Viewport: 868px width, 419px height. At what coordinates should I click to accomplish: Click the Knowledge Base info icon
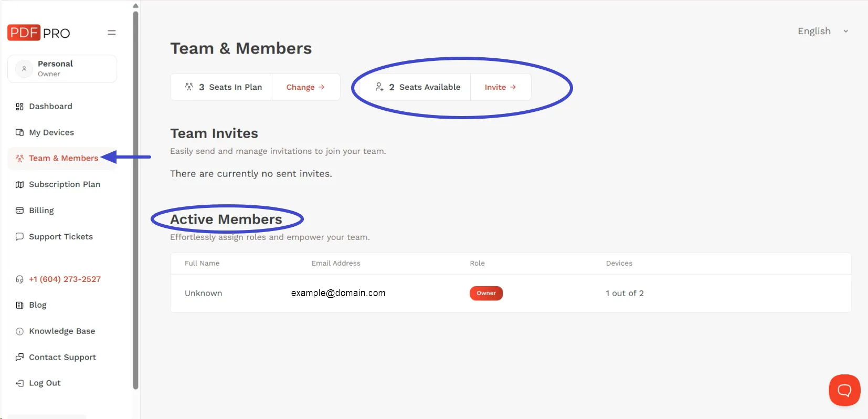pos(19,331)
